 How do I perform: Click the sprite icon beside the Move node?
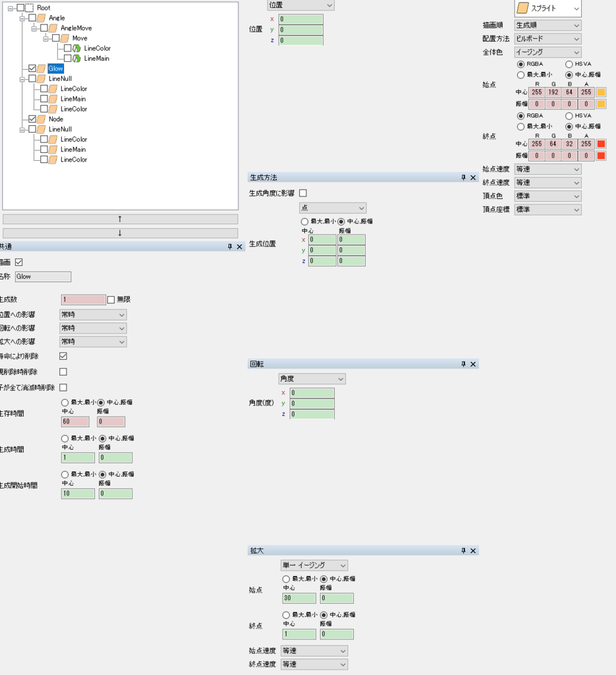point(65,38)
